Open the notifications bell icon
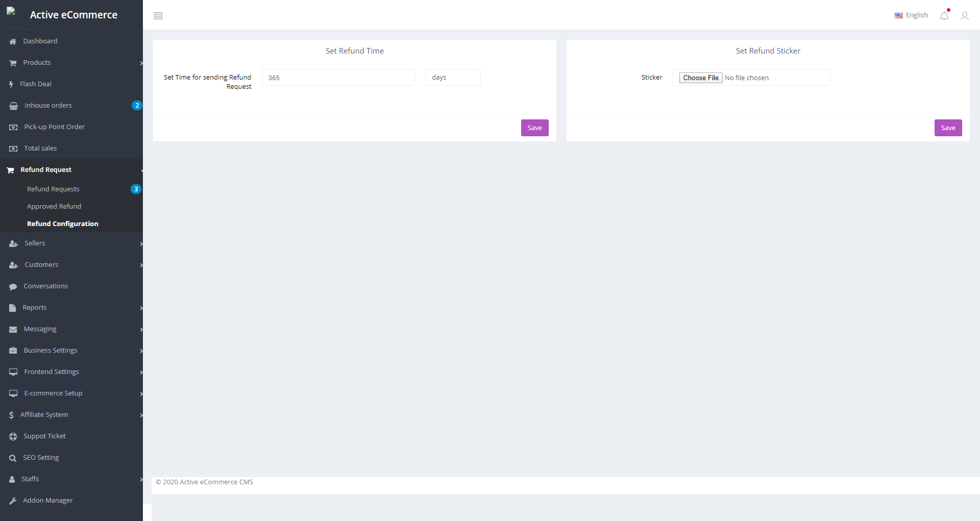980x521 pixels. [x=944, y=15]
